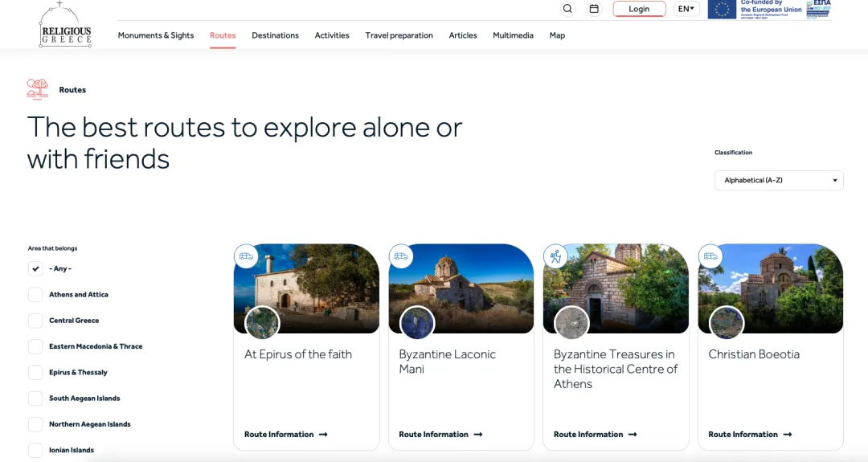The height and width of the screenshot is (462, 868).
Task: Expand the EN language selector
Action: click(x=686, y=9)
